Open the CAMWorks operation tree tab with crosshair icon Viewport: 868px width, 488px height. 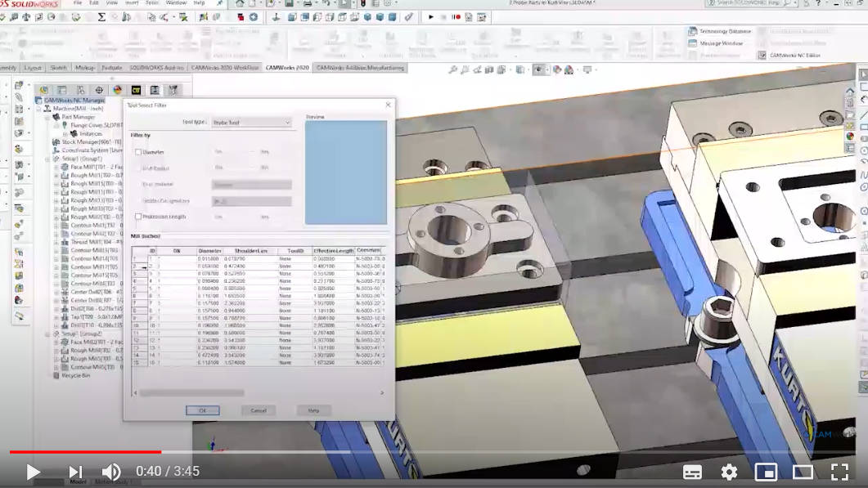click(99, 90)
